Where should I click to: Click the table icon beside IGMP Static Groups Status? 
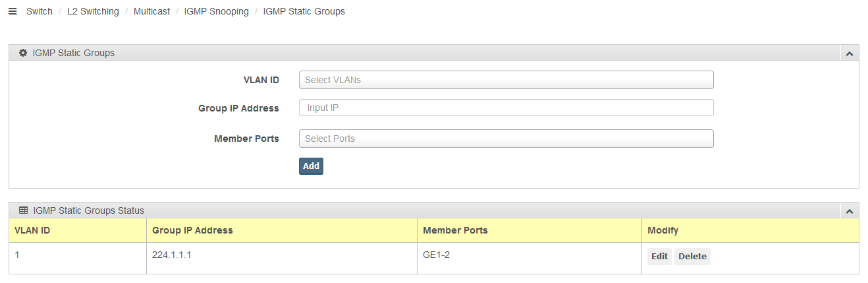pos(23,210)
